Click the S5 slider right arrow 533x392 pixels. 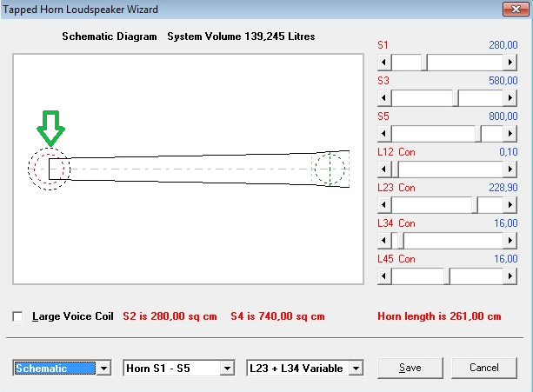pyautogui.click(x=510, y=134)
